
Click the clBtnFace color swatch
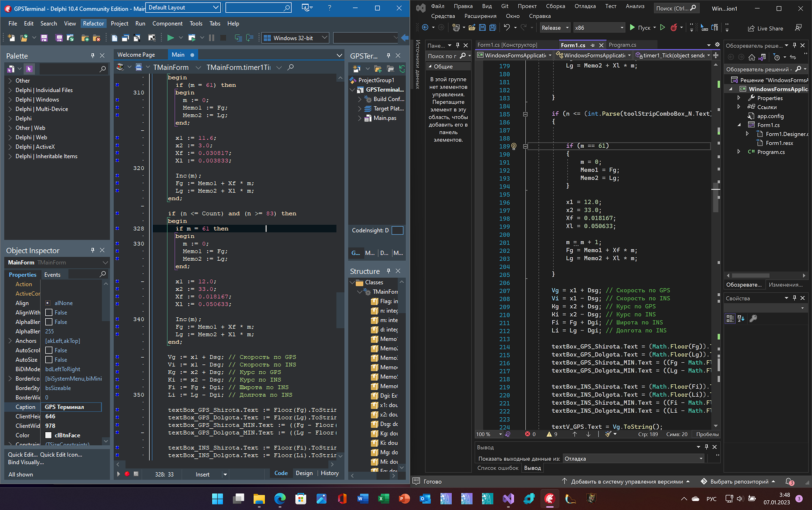(x=49, y=435)
